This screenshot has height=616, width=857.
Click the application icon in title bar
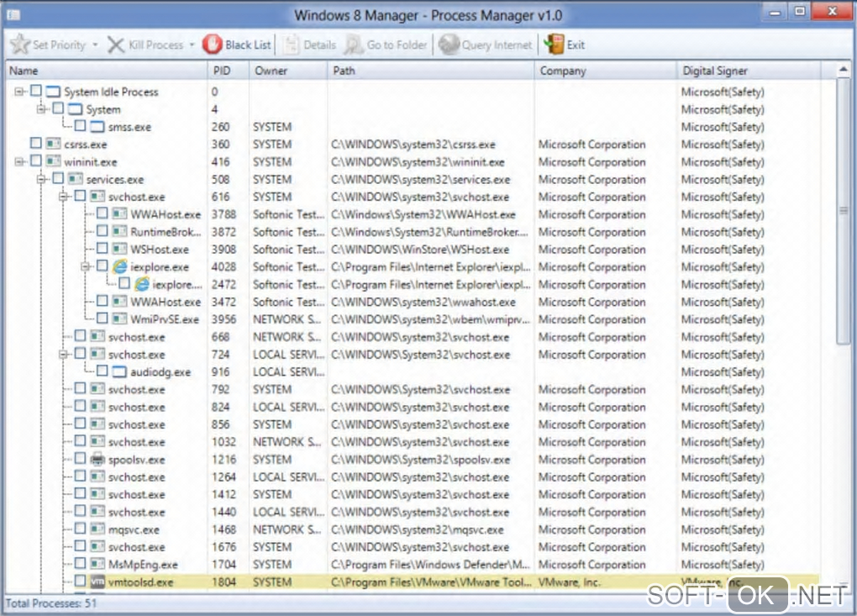(13, 15)
